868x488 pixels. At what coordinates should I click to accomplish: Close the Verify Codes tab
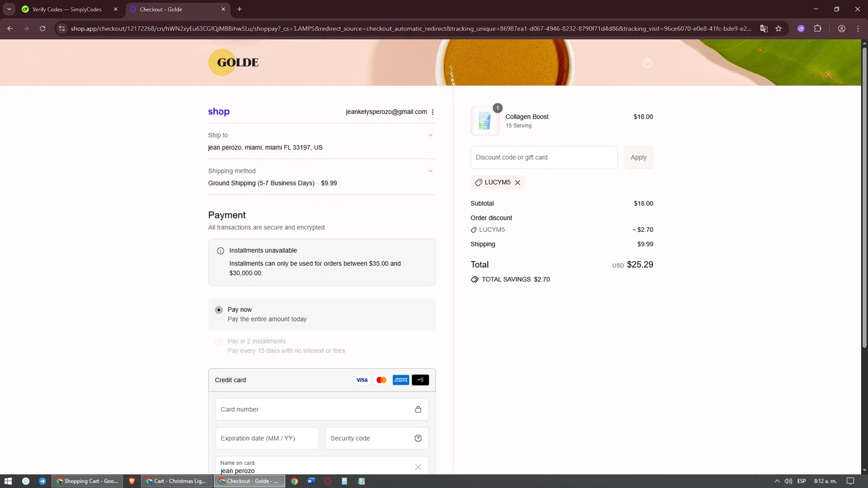(116, 9)
